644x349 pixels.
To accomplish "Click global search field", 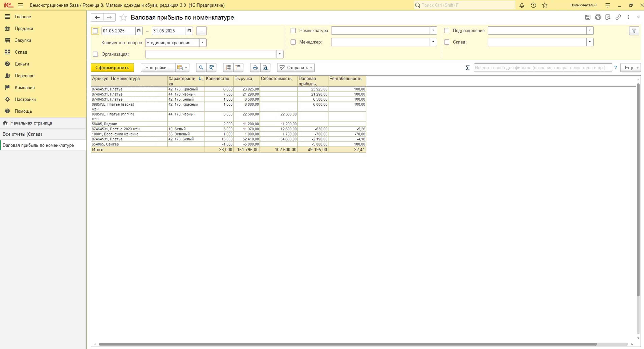I will (x=464, y=5).
